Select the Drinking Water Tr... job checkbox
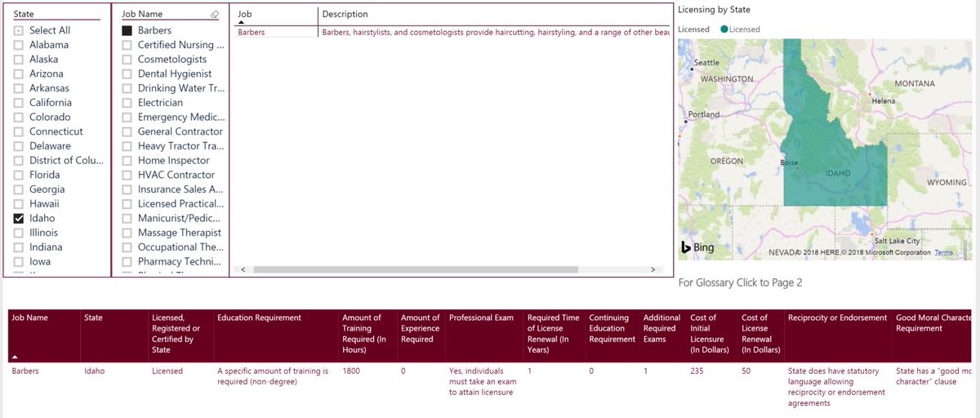 click(x=127, y=88)
